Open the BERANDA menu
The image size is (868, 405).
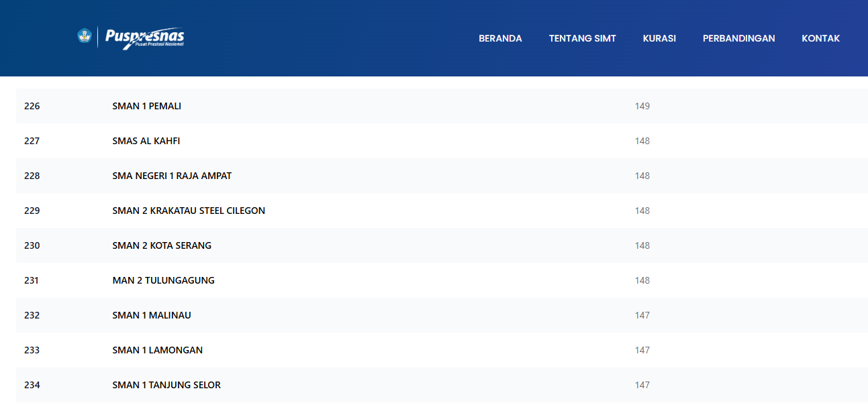pos(500,38)
